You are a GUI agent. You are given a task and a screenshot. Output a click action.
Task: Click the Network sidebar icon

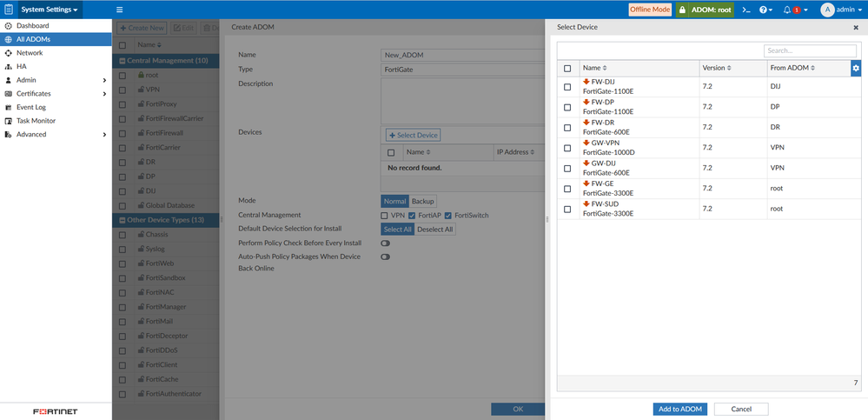(x=8, y=53)
